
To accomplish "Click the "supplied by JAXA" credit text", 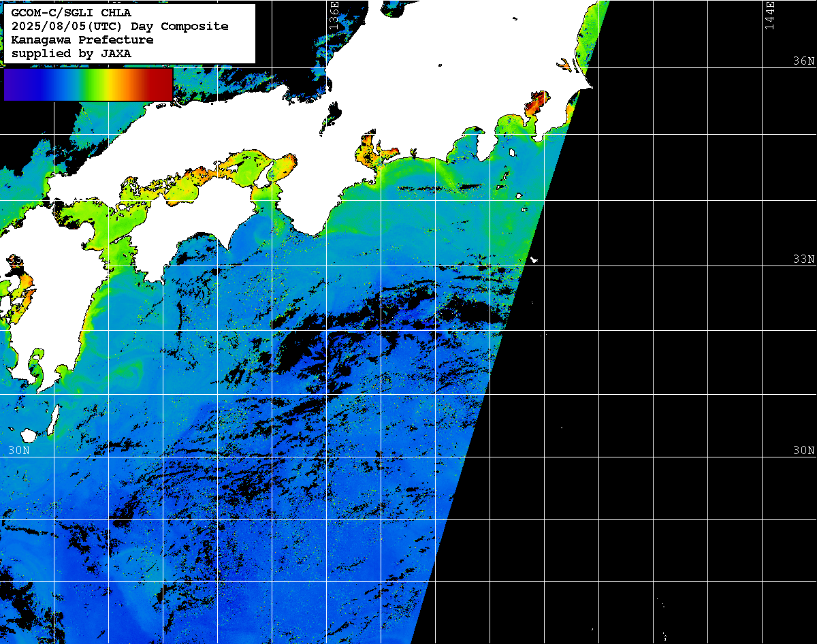I will 71,53.
